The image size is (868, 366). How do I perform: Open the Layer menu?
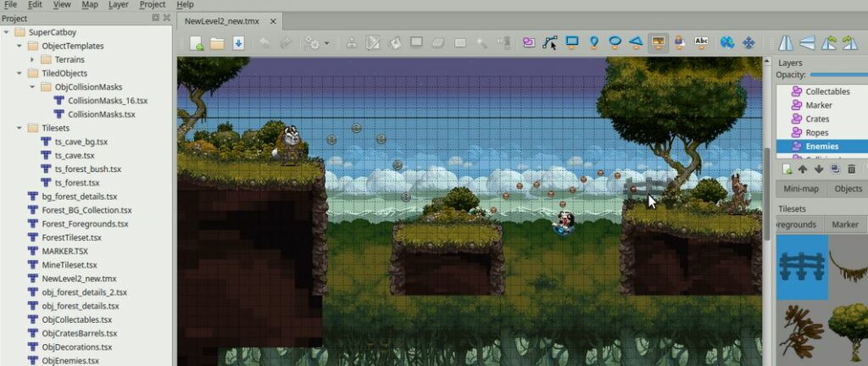[119, 4]
